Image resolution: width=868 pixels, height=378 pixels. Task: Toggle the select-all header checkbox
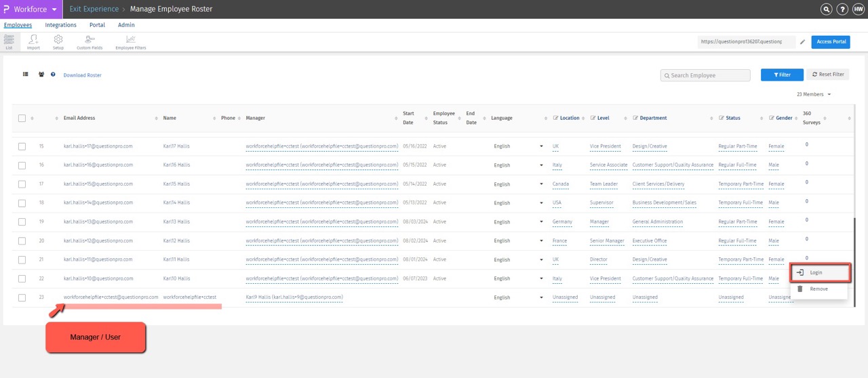(22, 118)
